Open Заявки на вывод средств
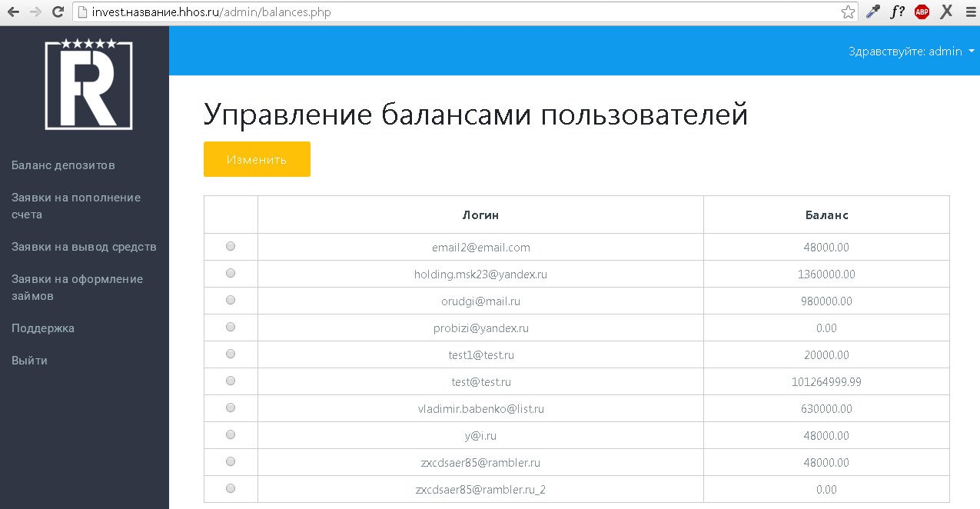Screen dimensions: 980x509 click(84, 247)
